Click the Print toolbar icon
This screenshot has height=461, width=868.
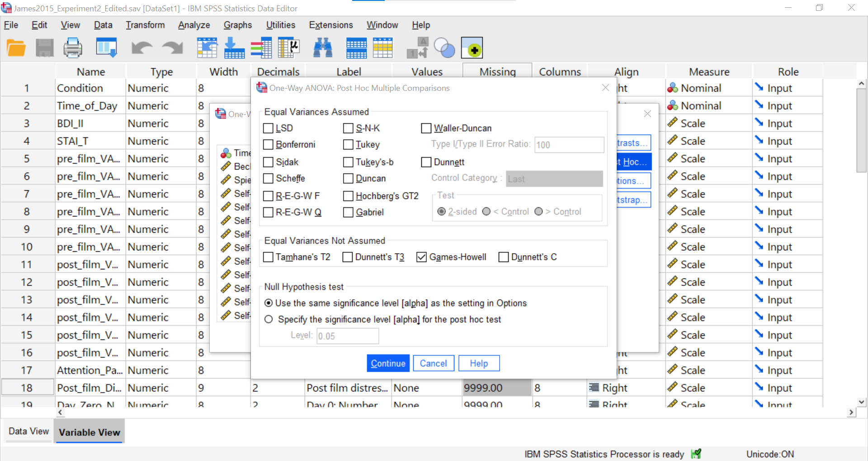[x=73, y=48]
